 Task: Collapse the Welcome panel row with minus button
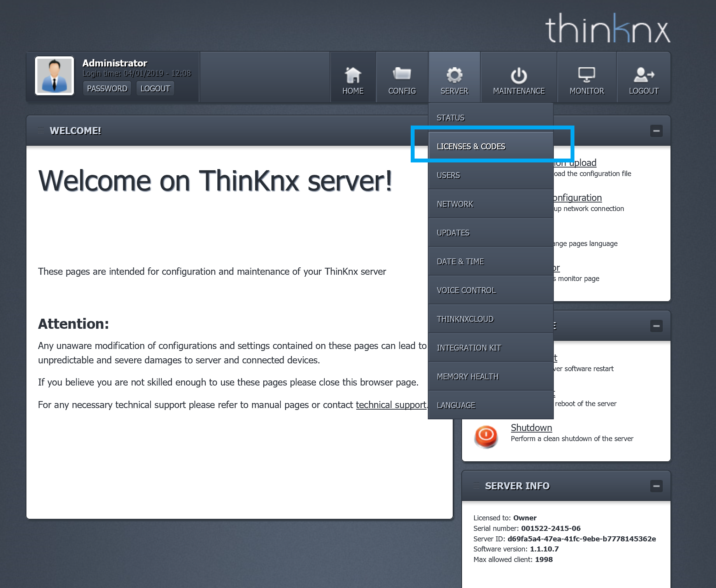point(656,131)
